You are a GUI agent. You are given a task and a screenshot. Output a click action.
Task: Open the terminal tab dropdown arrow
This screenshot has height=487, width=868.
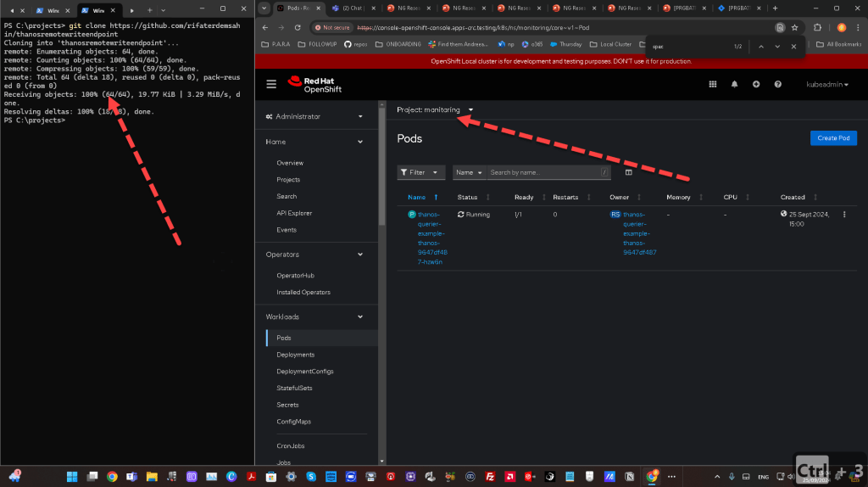pyautogui.click(x=163, y=10)
